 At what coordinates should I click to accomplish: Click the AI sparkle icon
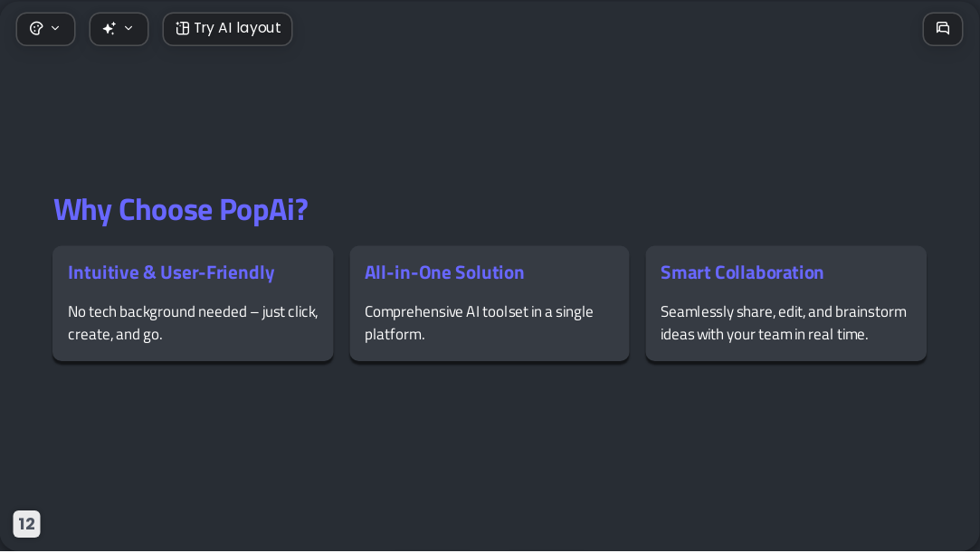click(x=109, y=29)
